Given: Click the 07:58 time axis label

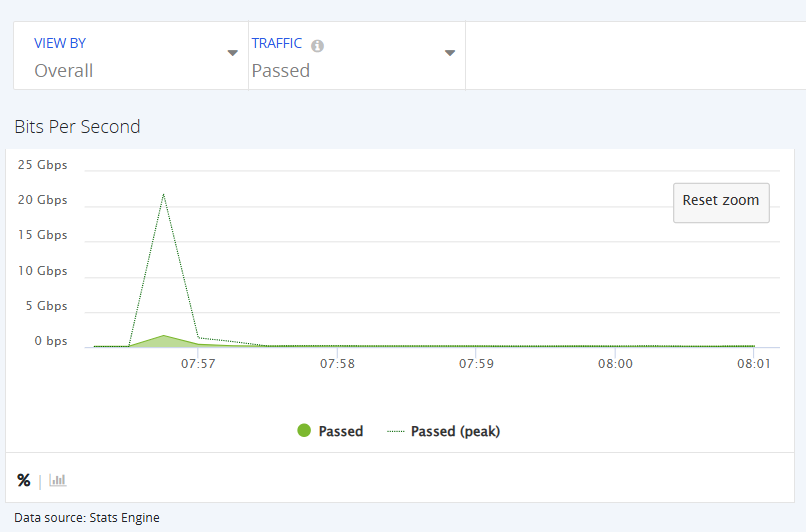Looking at the screenshot, I should (x=337, y=364).
